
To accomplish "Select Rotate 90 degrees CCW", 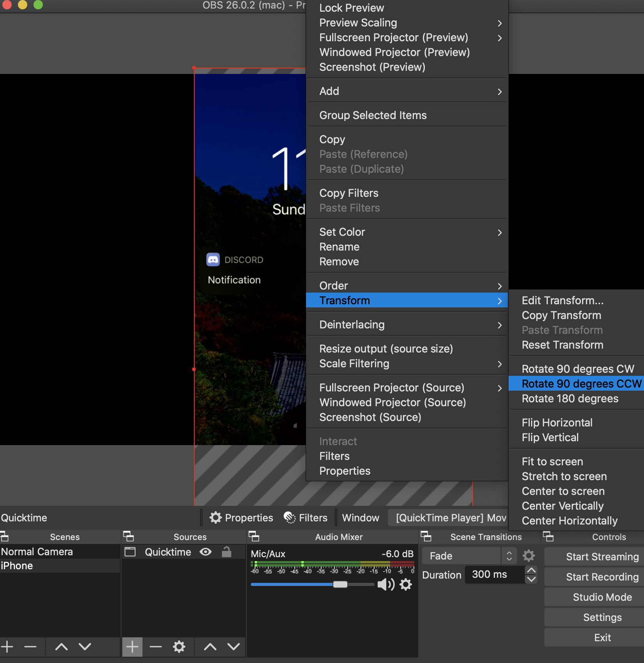I will pos(577,384).
